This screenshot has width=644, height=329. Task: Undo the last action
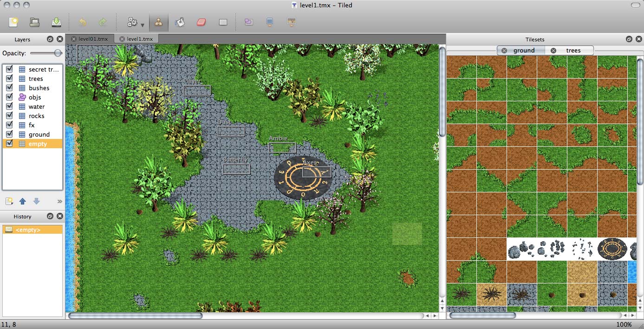(x=83, y=22)
